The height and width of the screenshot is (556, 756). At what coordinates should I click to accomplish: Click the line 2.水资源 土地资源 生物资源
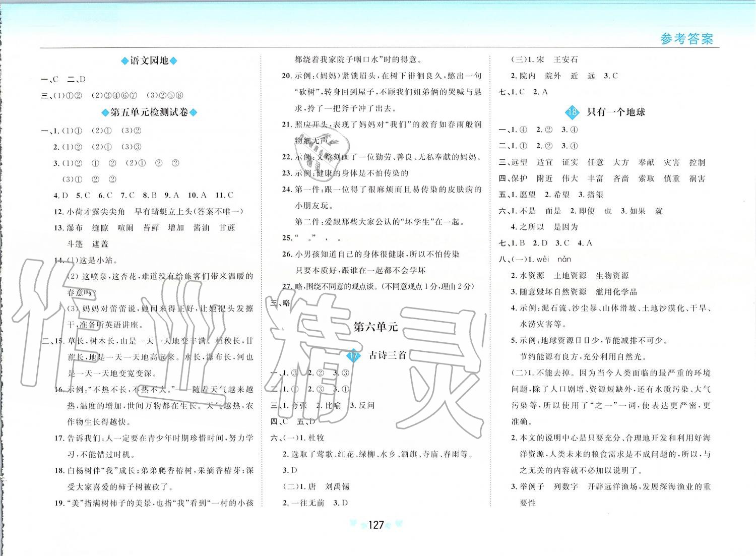coord(570,276)
